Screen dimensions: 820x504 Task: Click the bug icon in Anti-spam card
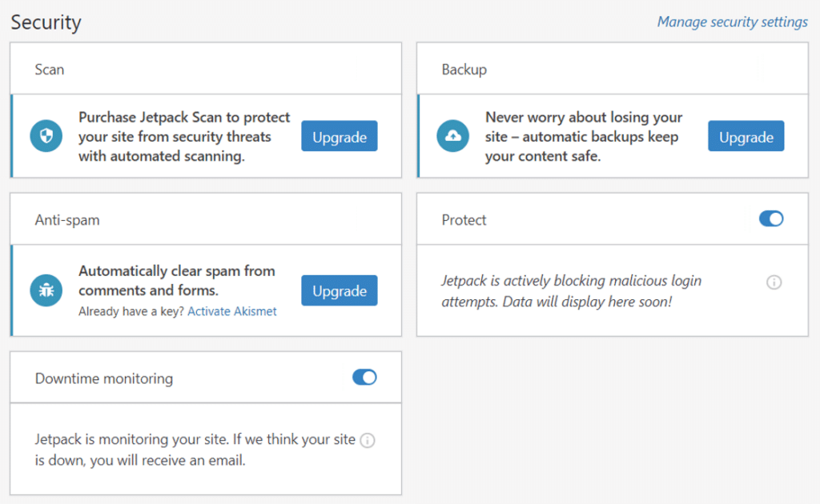click(x=46, y=290)
